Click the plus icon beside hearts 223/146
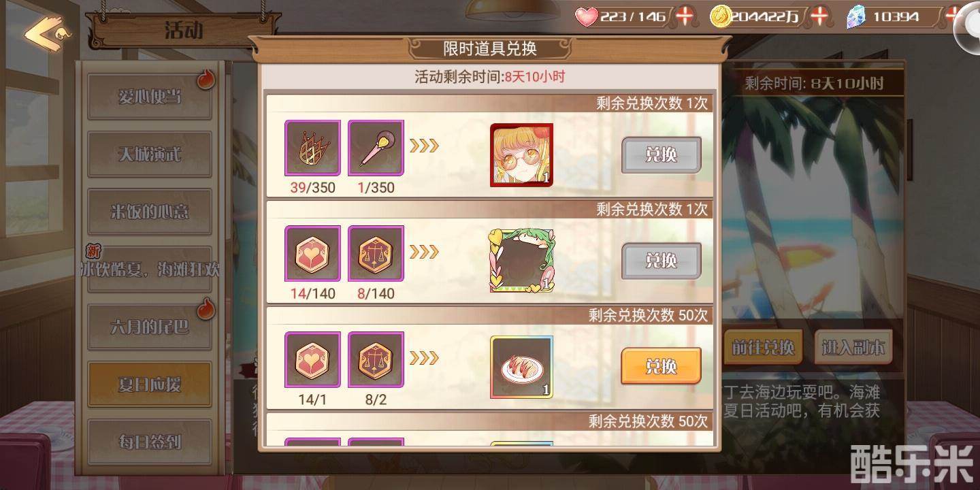This screenshot has height=490, width=980. [x=685, y=16]
